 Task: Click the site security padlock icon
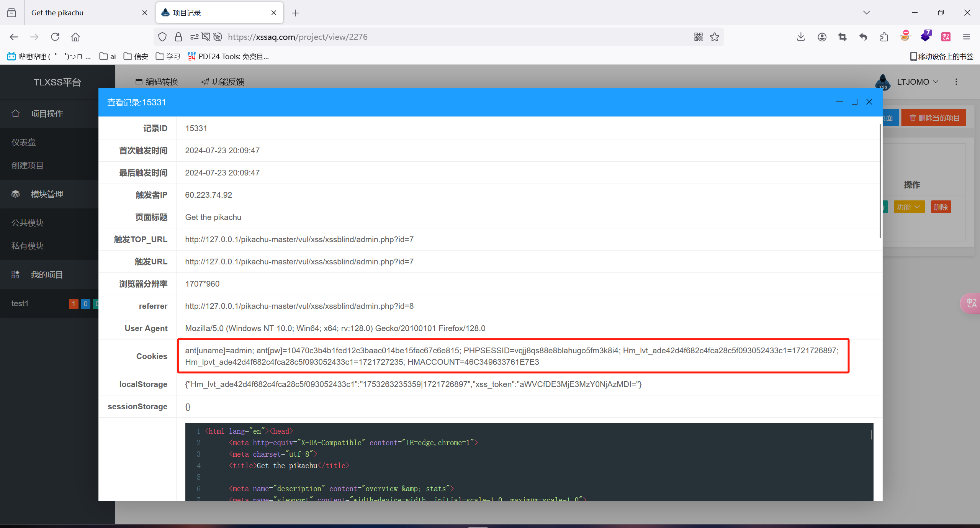click(x=178, y=37)
